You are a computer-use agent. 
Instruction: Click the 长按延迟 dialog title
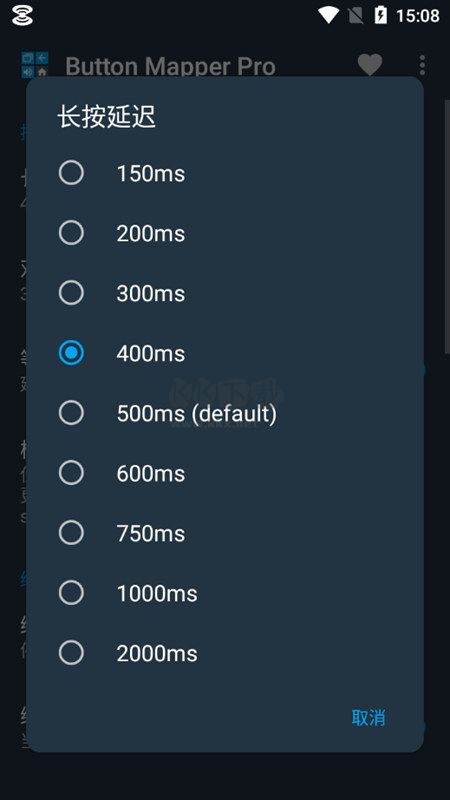(x=107, y=118)
